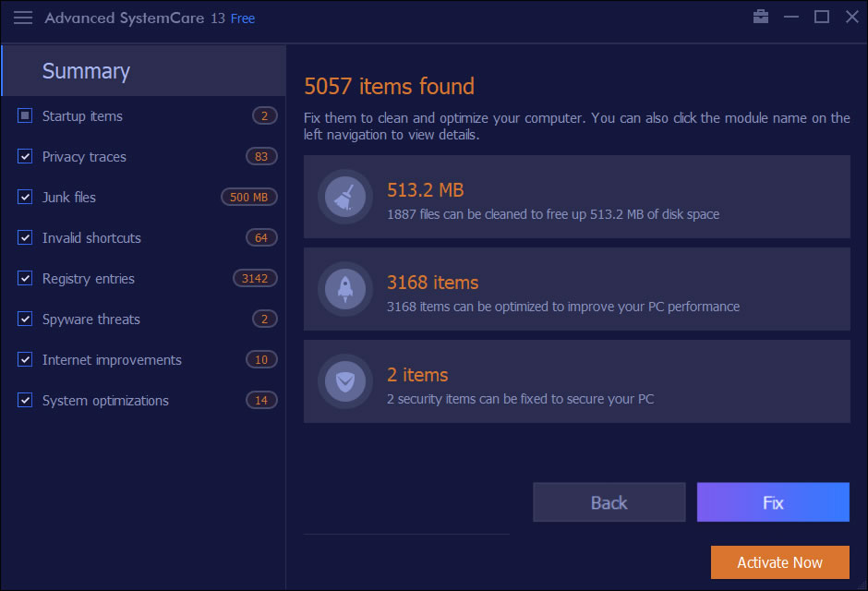Minimize the Advanced SystemCare window

point(791,18)
